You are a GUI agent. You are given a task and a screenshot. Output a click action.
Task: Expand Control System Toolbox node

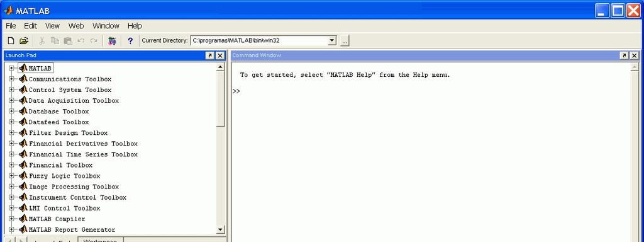click(11, 89)
